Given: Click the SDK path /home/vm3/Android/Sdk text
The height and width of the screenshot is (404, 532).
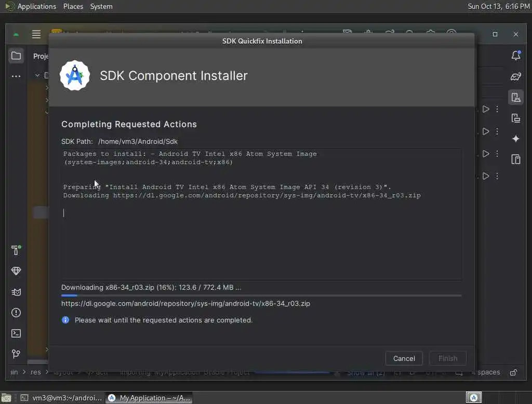Looking at the screenshot, I should click(138, 141).
